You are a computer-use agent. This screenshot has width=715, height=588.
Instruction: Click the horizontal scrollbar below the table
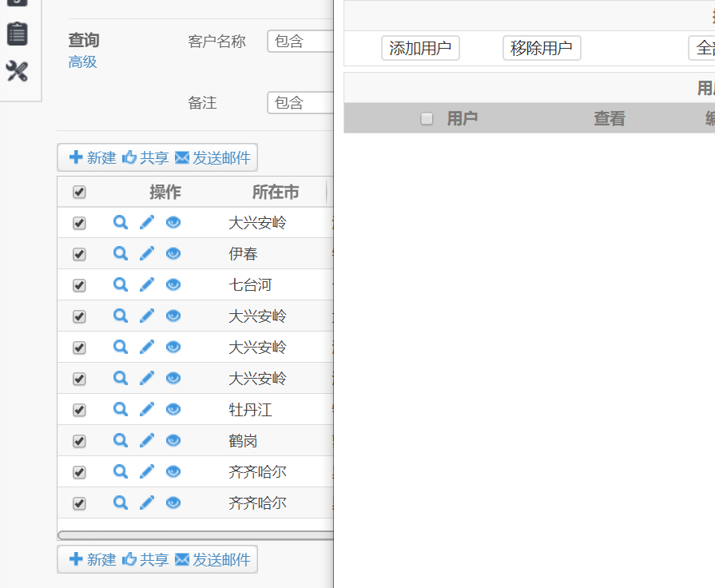[x=195, y=535]
